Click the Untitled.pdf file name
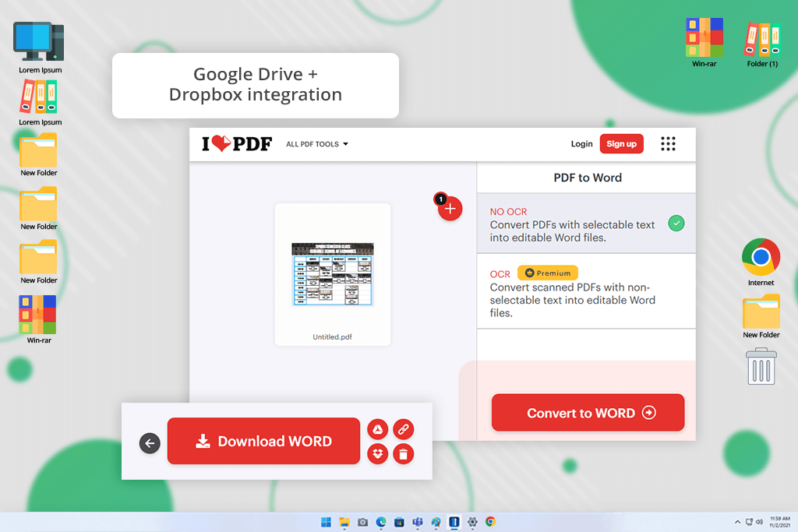Image resolution: width=798 pixels, height=532 pixels. coord(332,336)
